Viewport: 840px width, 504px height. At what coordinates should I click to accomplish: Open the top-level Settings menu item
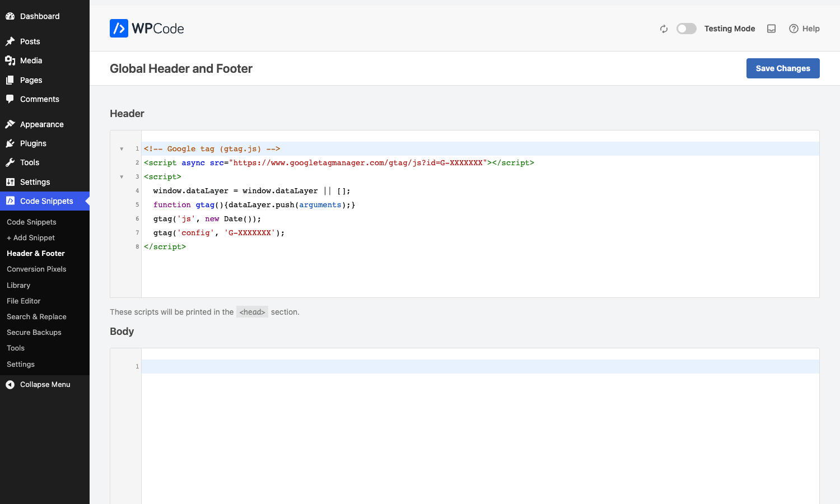[x=45, y=182]
